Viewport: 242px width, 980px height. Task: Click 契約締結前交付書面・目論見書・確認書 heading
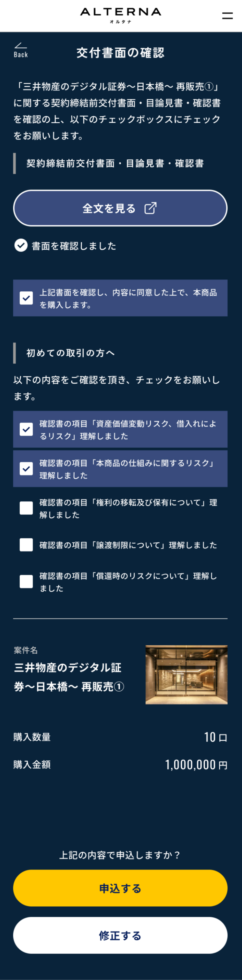tap(115, 163)
